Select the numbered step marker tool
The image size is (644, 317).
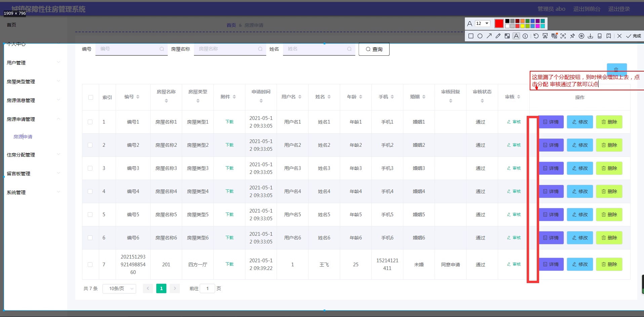[x=525, y=36]
